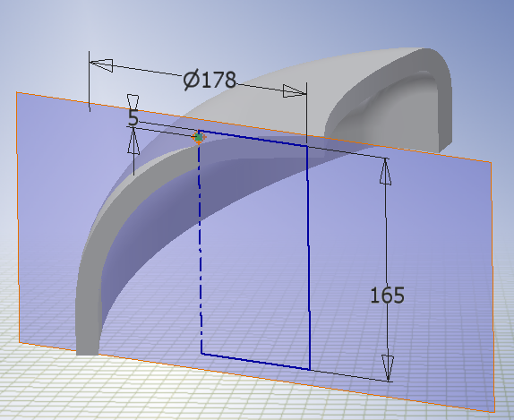514x420 pixels.
Task: Select the 165 dimension value
Action: [387, 296]
